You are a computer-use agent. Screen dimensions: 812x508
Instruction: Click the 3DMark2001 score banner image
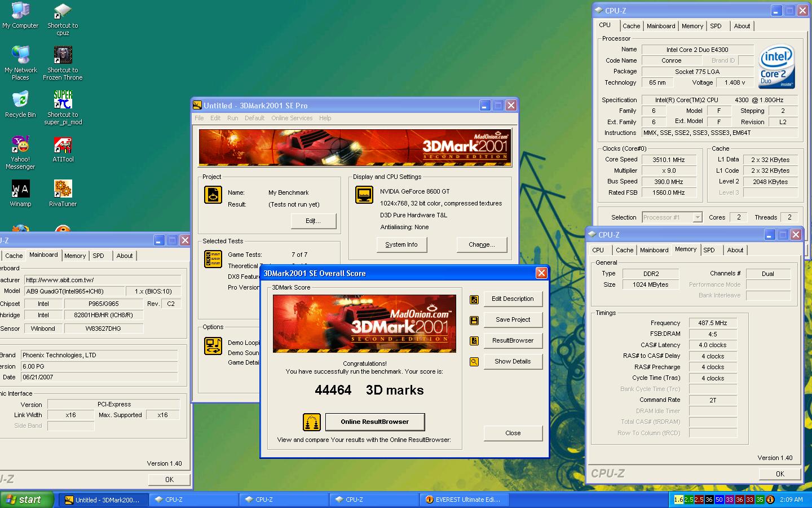[x=364, y=324]
